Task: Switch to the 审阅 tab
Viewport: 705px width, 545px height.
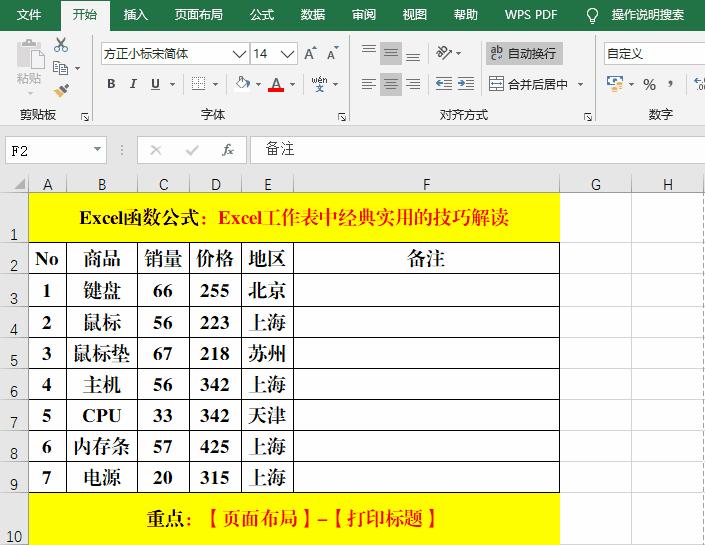Action: click(364, 15)
